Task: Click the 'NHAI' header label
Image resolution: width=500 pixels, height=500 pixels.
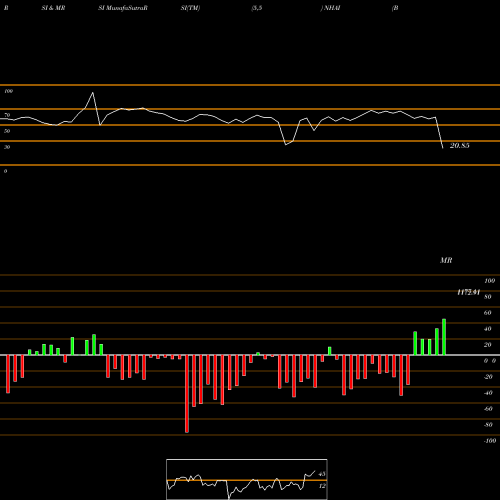Action: 332,8
